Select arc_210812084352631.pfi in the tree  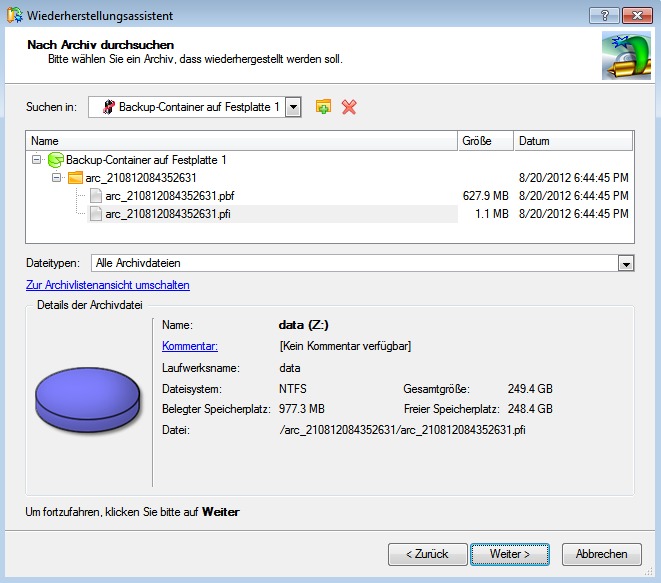coord(168,214)
